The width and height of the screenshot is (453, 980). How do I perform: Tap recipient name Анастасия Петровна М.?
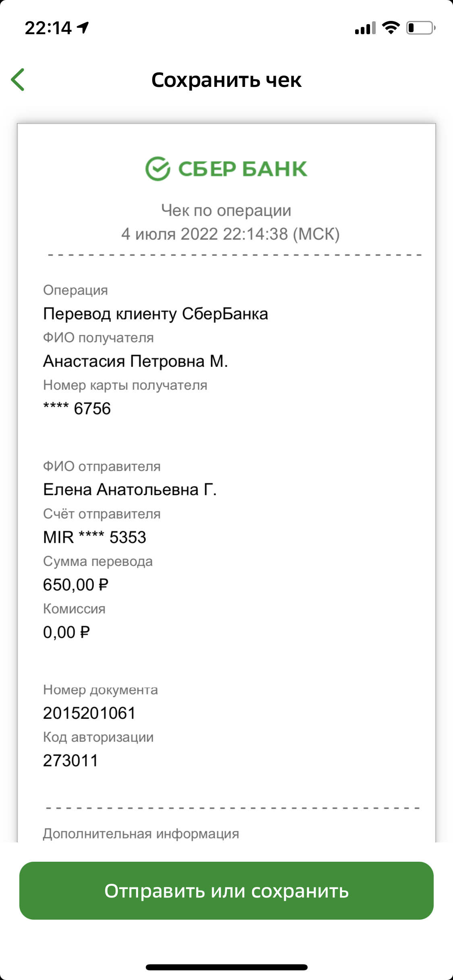point(136,361)
